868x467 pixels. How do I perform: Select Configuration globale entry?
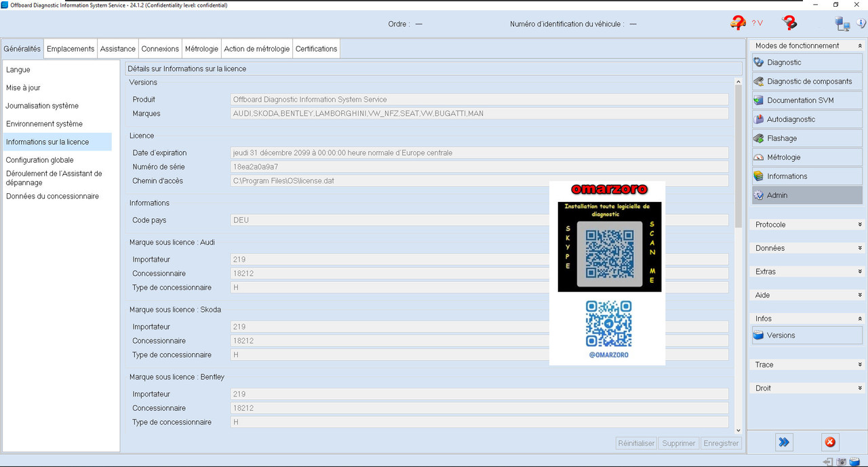point(58,161)
